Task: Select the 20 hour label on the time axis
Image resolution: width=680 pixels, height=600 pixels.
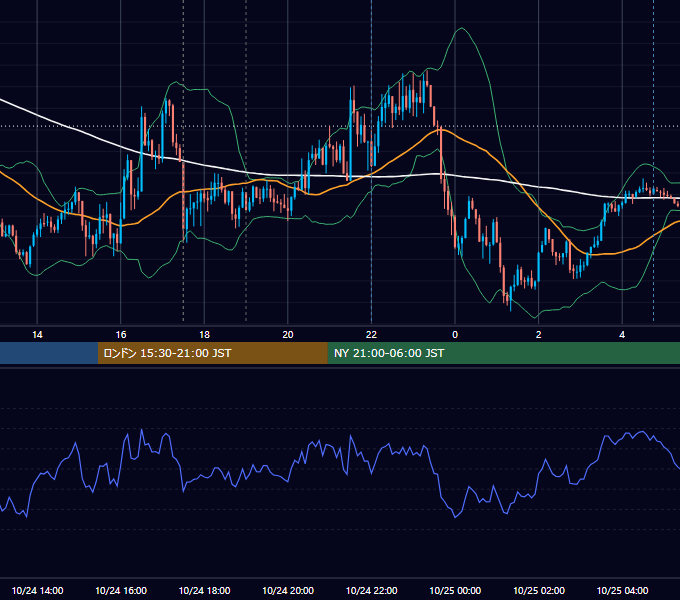Action: point(288,335)
